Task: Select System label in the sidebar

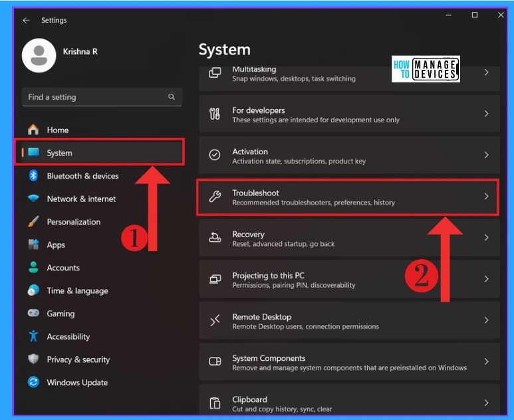Action: tap(59, 153)
